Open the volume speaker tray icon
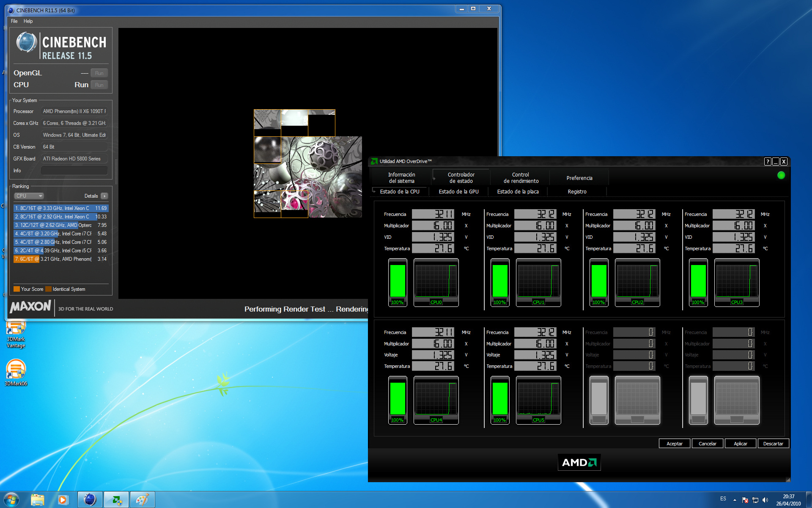This screenshot has width=812, height=508. pyautogui.click(x=765, y=500)
